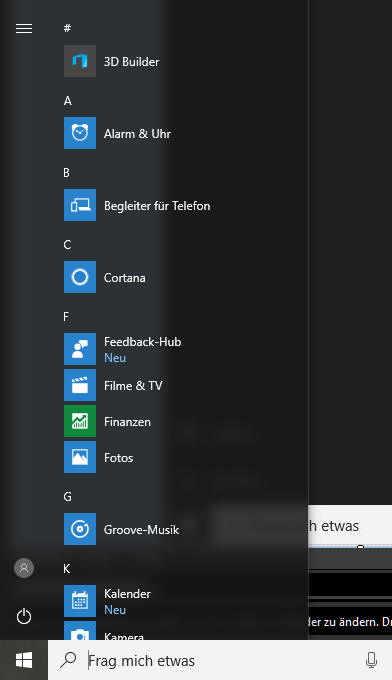Start Cortana via its circle icon

(x=80, y=277)
